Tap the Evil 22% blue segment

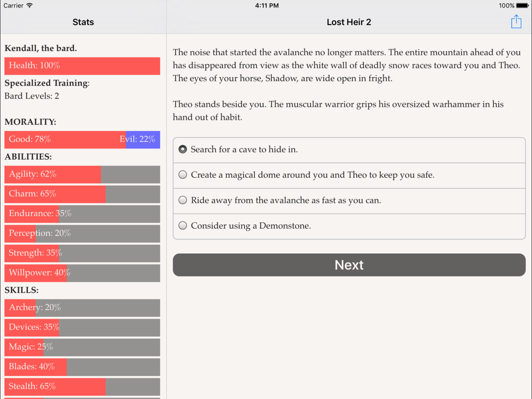(143, 139)
